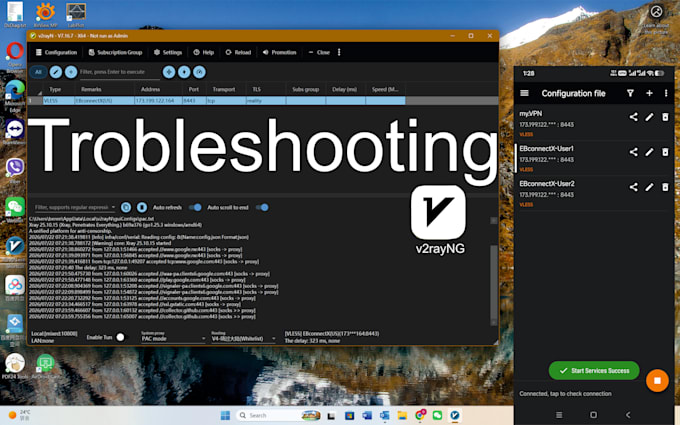
Task: Click the taskbar Search box
Action: tap(280, 415)
